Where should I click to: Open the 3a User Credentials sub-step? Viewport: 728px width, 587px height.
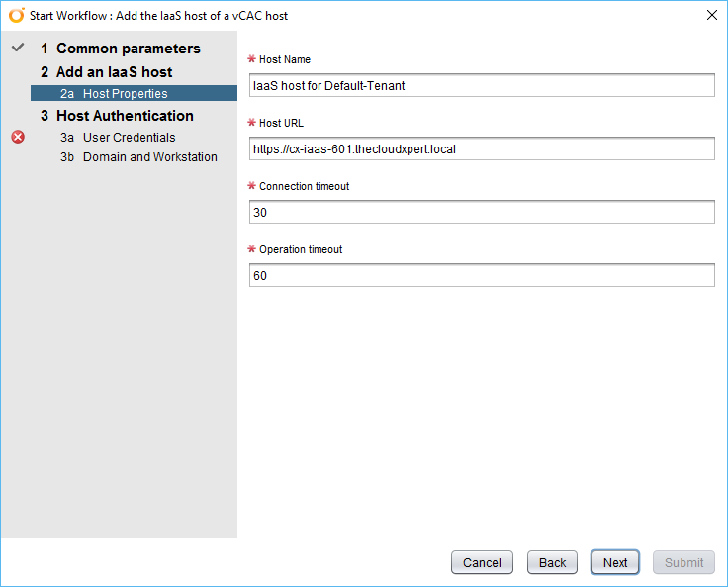(129, 138)
